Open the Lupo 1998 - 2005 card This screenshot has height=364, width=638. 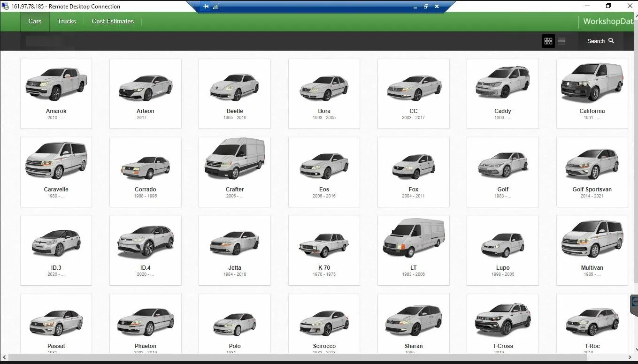point(503,250)
